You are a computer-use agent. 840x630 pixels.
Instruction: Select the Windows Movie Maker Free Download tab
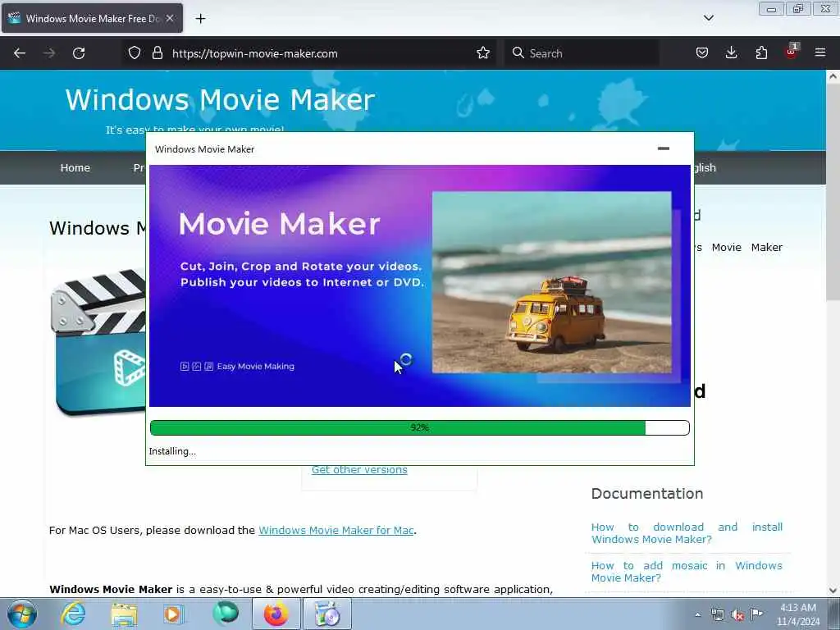tap(92, 18)
